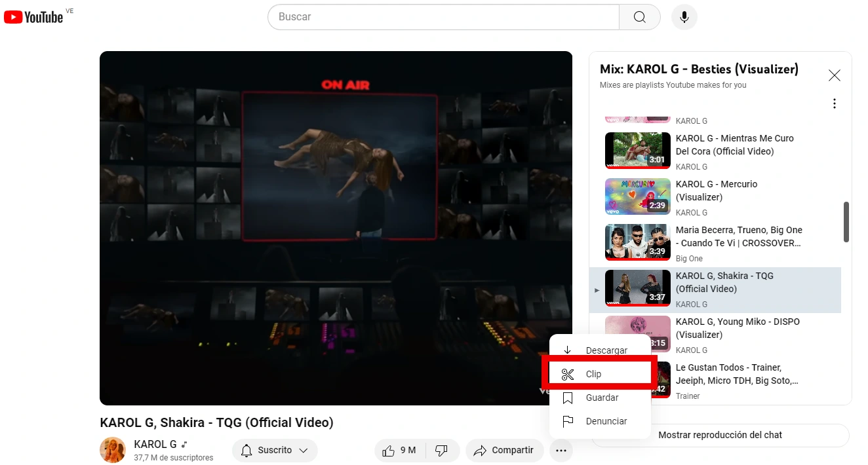Toggle the like button showing 9 M

pyautogui.click(x=399, y=450)
